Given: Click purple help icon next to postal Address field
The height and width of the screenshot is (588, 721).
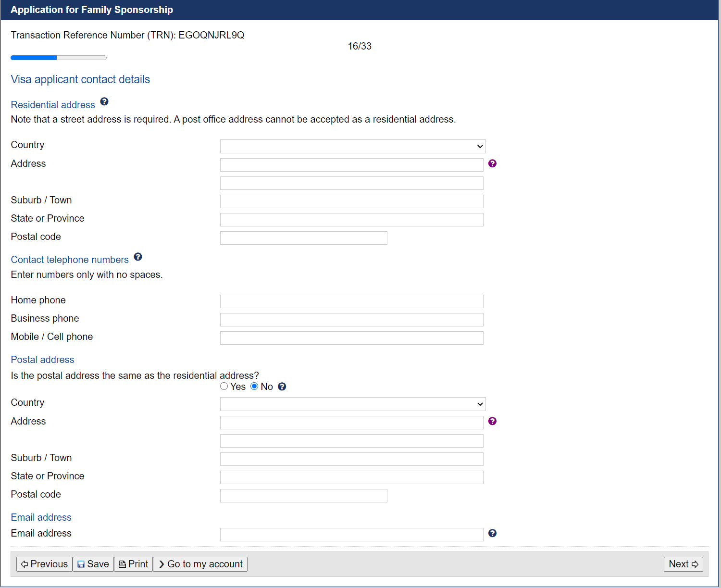Looking at the screenshot, I should coord(492,421).
